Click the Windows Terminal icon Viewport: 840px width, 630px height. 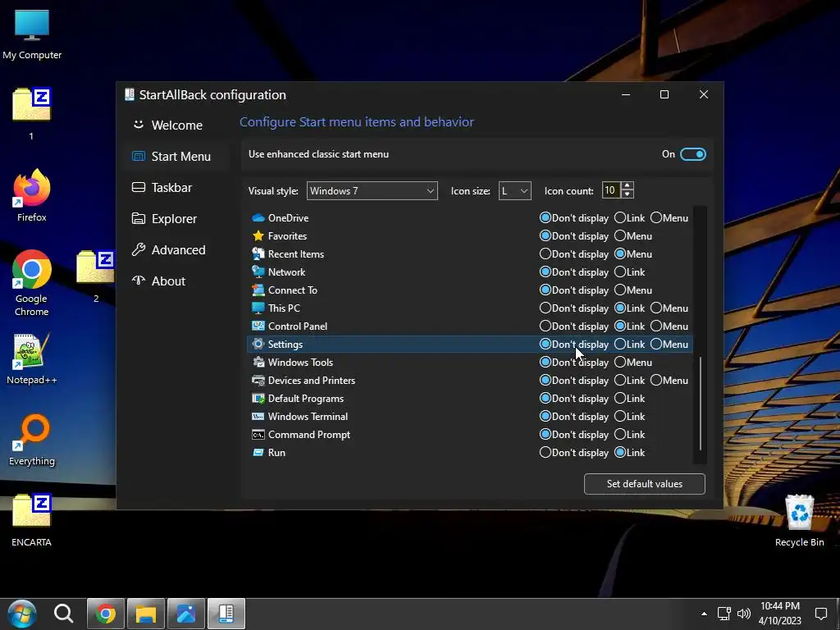(x=258, y=416)
